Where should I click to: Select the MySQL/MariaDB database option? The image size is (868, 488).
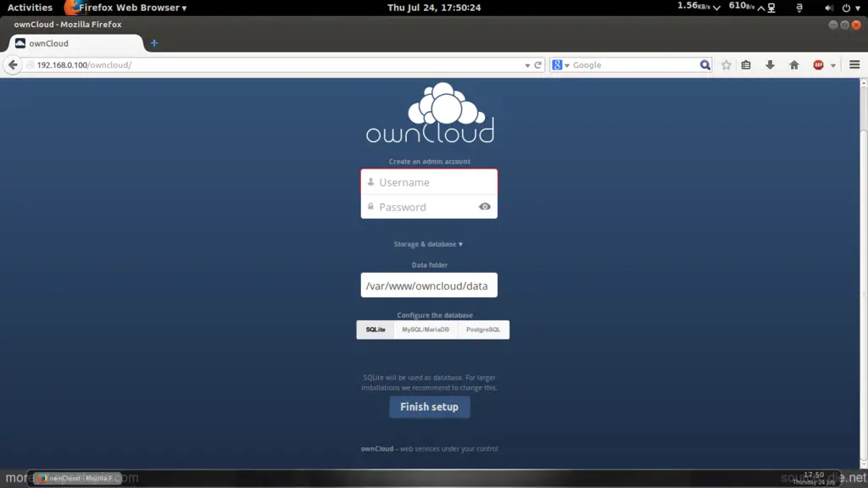point(426,330)
